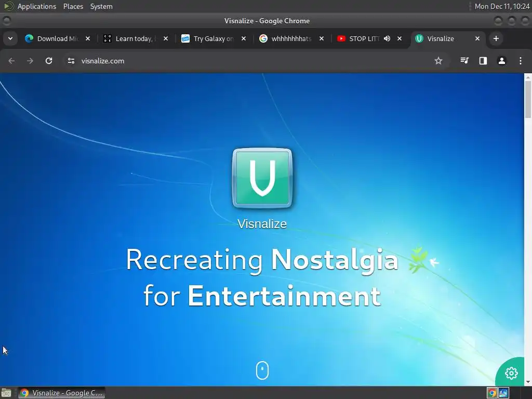Open the tab search dropdown arrow
The width and height of the screenshot is (532, 399).
(x=10, y=38)
